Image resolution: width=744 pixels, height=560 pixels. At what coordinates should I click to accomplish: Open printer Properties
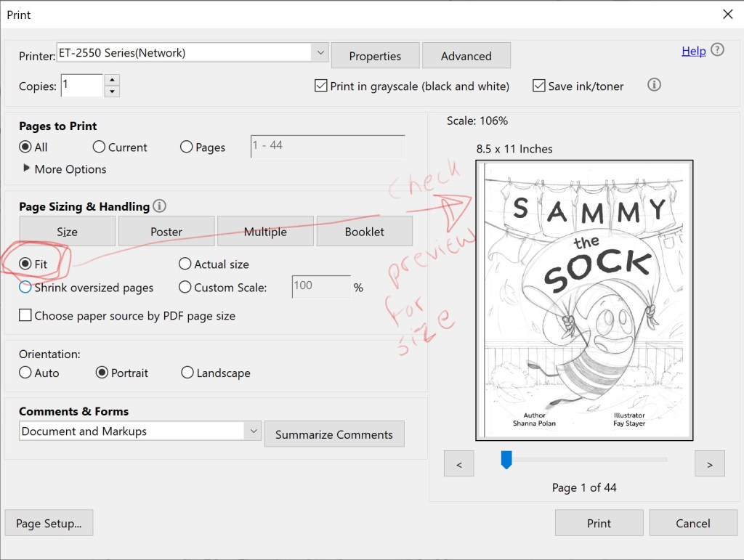tap(375, 55)
